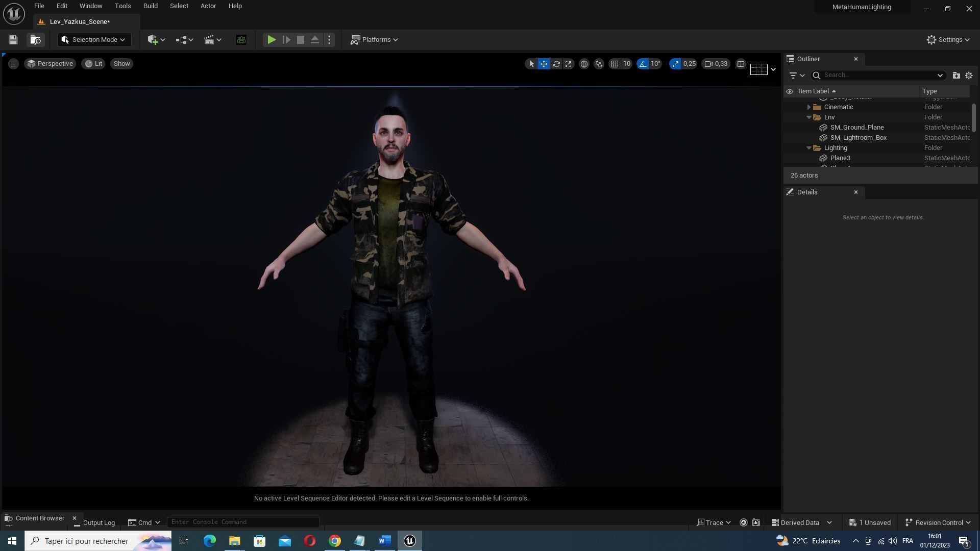Activate the rotate gizmo tool

coord(556,64)
